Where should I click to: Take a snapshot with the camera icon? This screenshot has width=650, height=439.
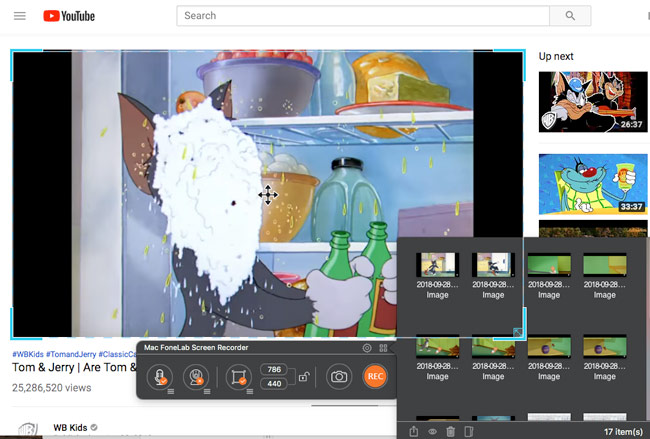pos(339,376)
